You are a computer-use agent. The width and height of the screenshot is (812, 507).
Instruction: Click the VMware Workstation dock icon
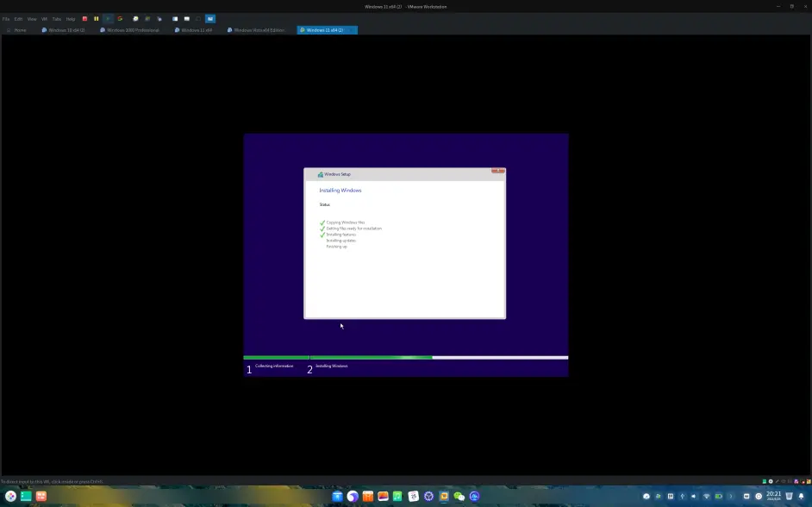pyautogui.click(x=444, y=496)
